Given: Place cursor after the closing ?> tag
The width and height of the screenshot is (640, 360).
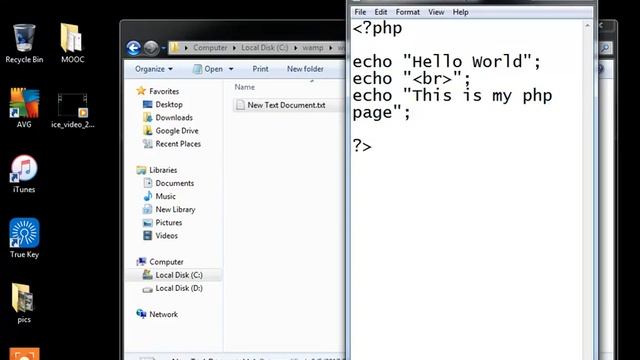Looking at the screenshot, I should [x=372, y=146].
